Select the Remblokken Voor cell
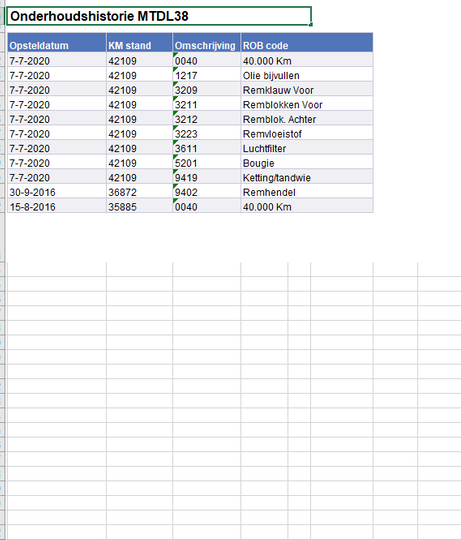Screen dimensions: 461x540 pyautogui.click(x=307, y=104)
